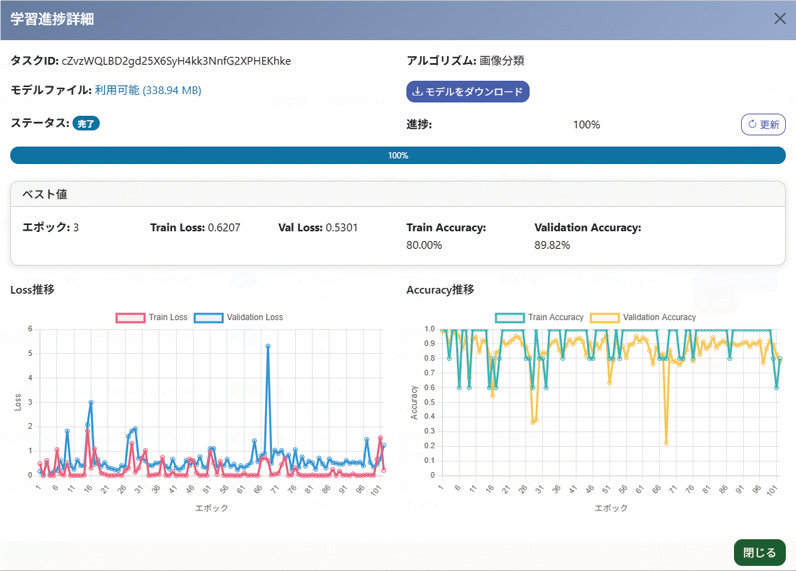Toggle the Validation Loss legend item

point(238,317)
